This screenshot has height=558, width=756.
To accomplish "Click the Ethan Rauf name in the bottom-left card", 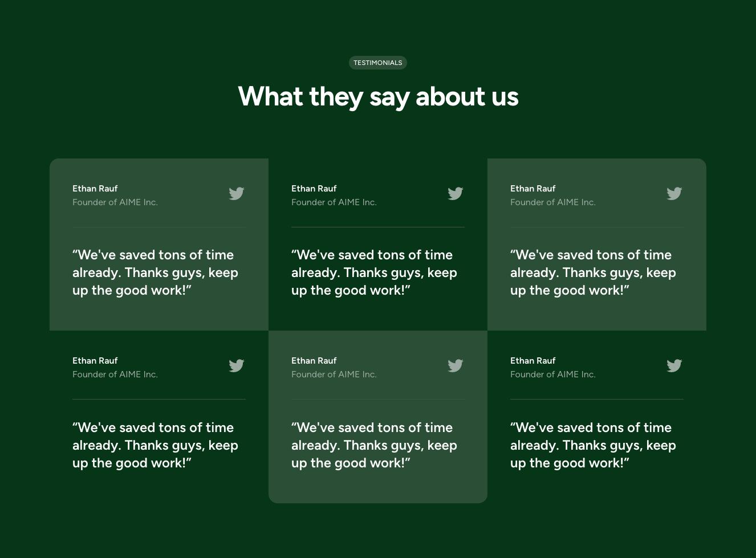I will 95,361.
